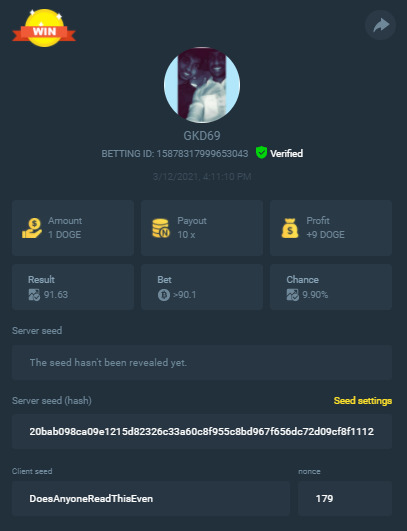Click the Result dice icon
The width and height of the screenshot is (407, 531).
pyautogui.click(x=34, y=295)
